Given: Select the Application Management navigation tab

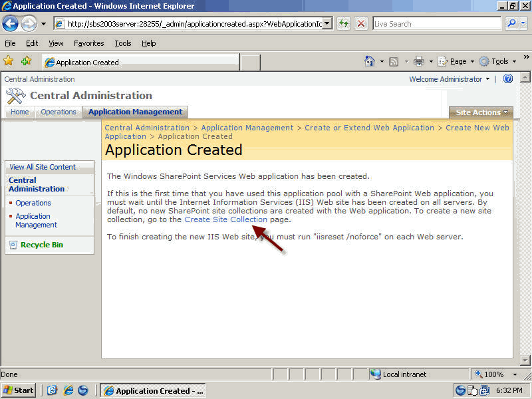Looking at the screenshot, I should click(x=136, y=112).
